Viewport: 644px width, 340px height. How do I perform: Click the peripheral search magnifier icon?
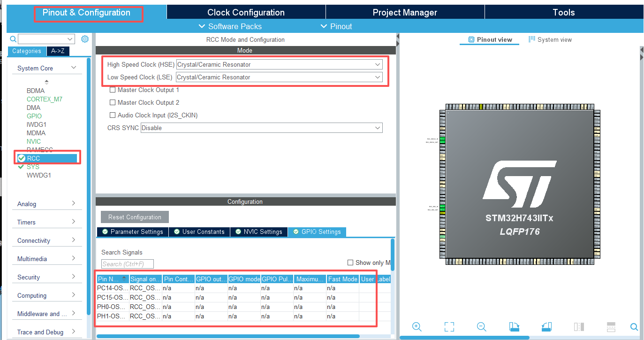(x=13, y=39)
